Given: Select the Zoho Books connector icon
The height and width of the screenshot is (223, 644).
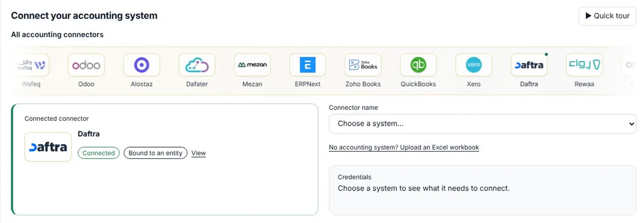Looking at the screenshot, I should pos(363,65).
